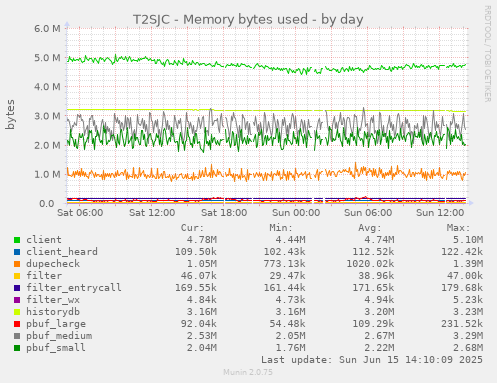Click the blue client_heard legend swatch
The height and width of the screenshot is (383, 497).
(17, 252)
